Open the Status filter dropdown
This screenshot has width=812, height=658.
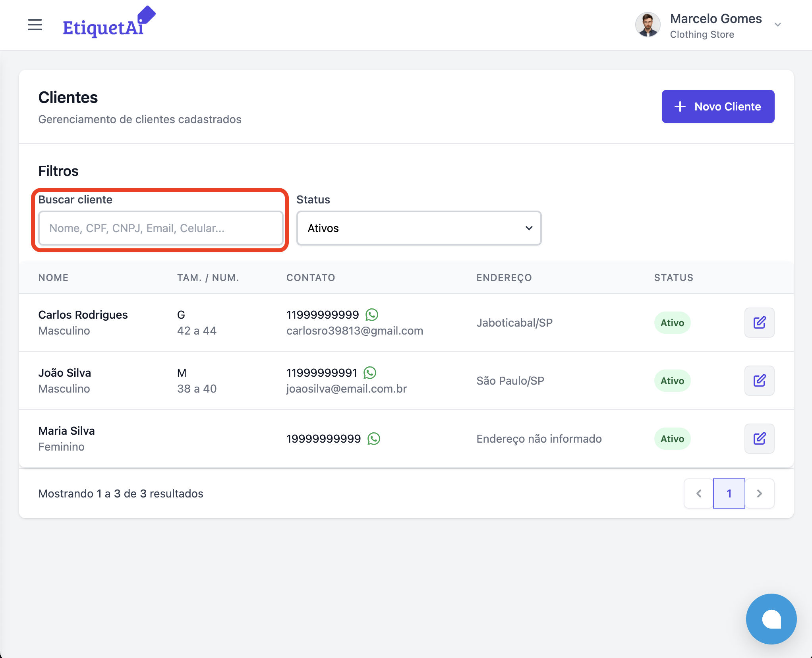click(419, 228)
